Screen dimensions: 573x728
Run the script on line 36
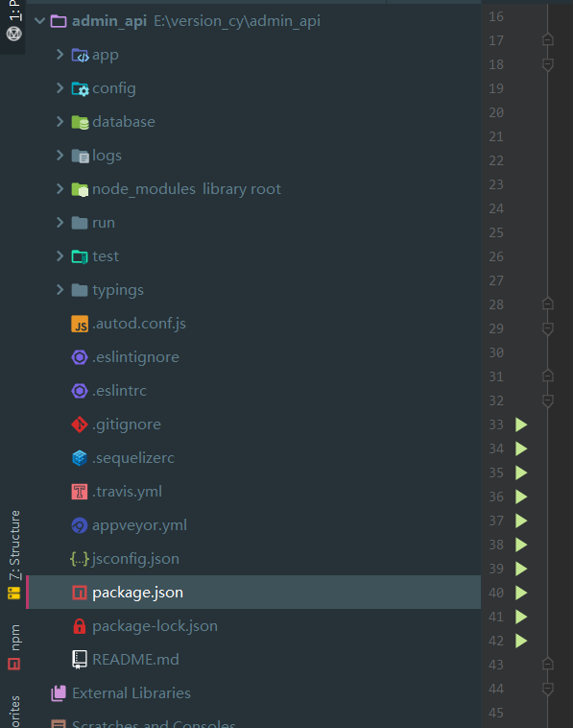[521, 497]
